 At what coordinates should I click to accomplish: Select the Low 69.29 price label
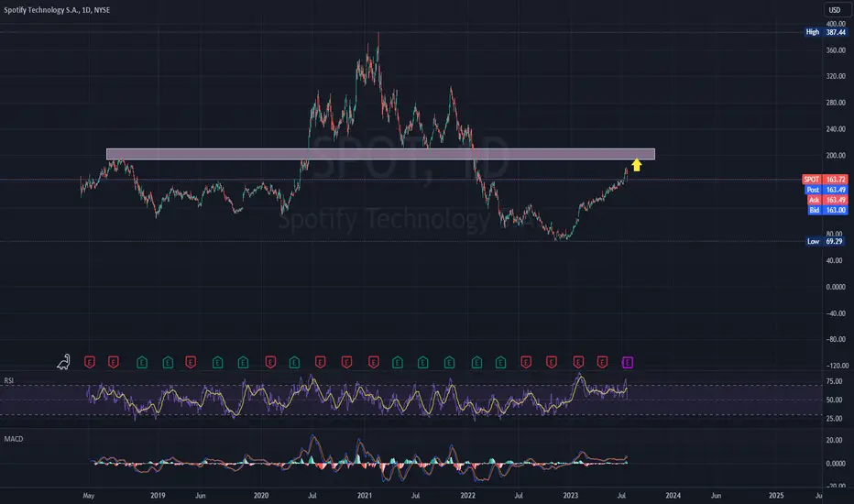[826, 241]
